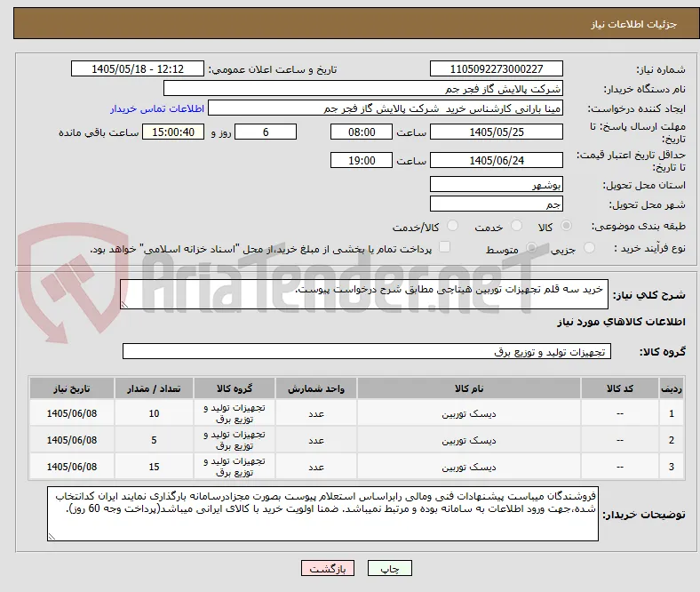The image size is (700, 592).
Task: Click need date 1405/06/08 in row 2
Action: click(72, 441)
